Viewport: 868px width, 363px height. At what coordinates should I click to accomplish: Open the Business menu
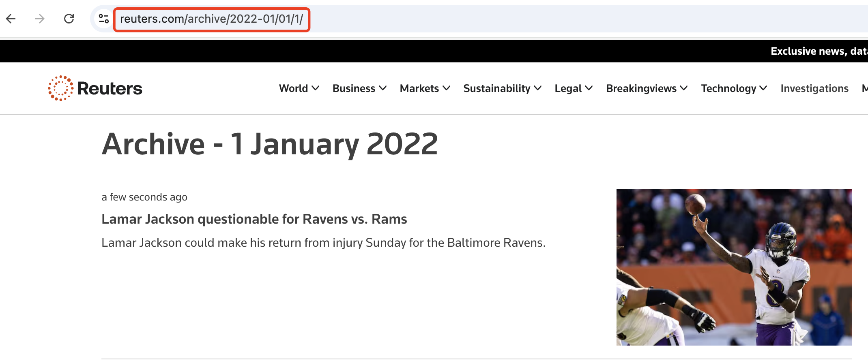[x=359, y=88]
